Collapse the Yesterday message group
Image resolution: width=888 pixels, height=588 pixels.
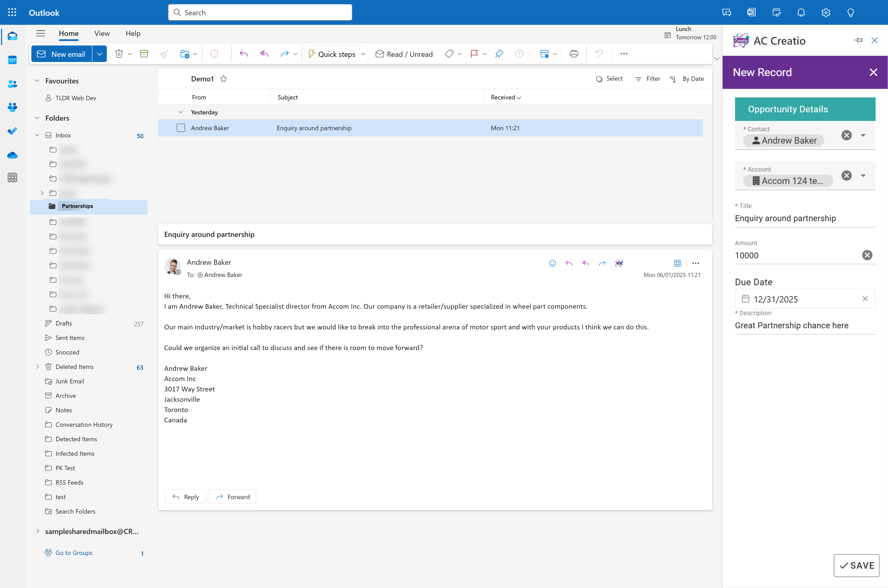click(x=181, y=112)
